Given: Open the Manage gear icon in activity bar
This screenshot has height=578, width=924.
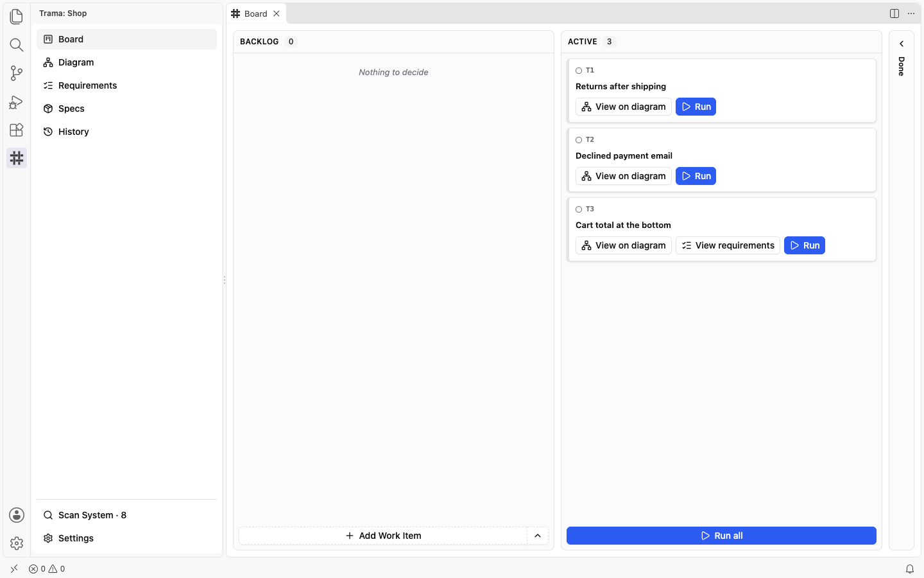Looking at the screenshot, I should coord(17,543).
